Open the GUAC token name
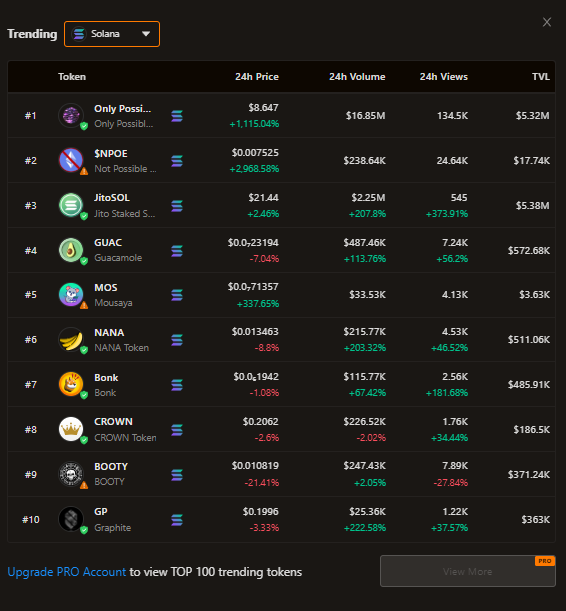566x611 pixels. point(108,242)
